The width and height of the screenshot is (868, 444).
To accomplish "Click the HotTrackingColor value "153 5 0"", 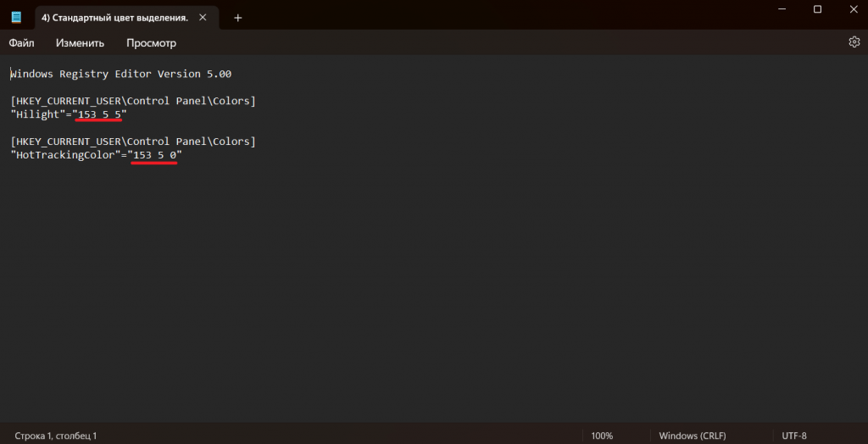I will tap(155, 156).
